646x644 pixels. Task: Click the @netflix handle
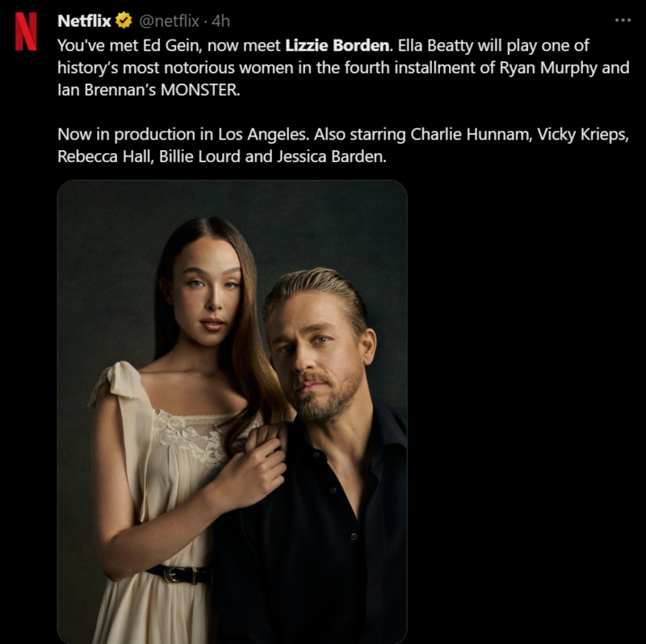[x=169, y=21]
